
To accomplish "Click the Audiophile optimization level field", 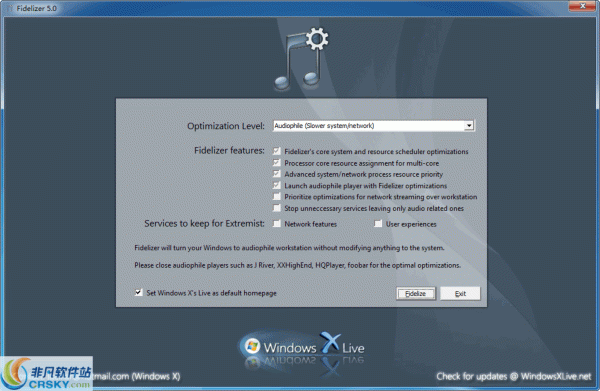I will [x=373, y=126].
